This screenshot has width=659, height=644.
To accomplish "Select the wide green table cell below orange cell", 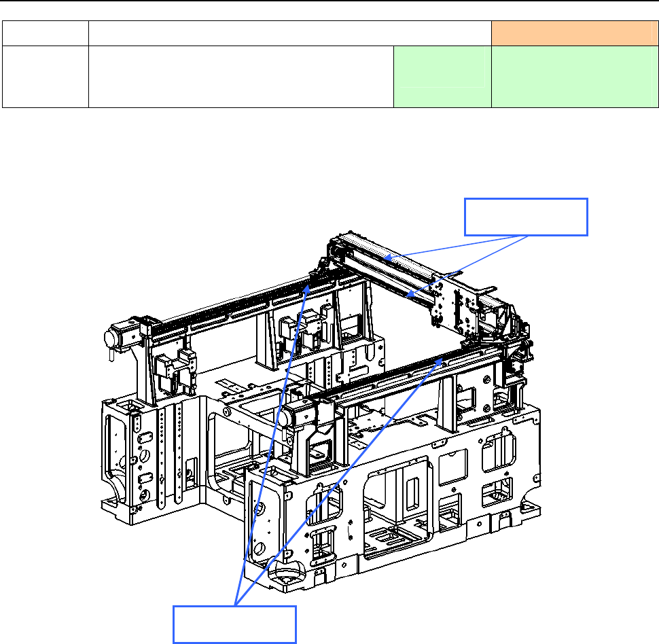I will point(575,77).
